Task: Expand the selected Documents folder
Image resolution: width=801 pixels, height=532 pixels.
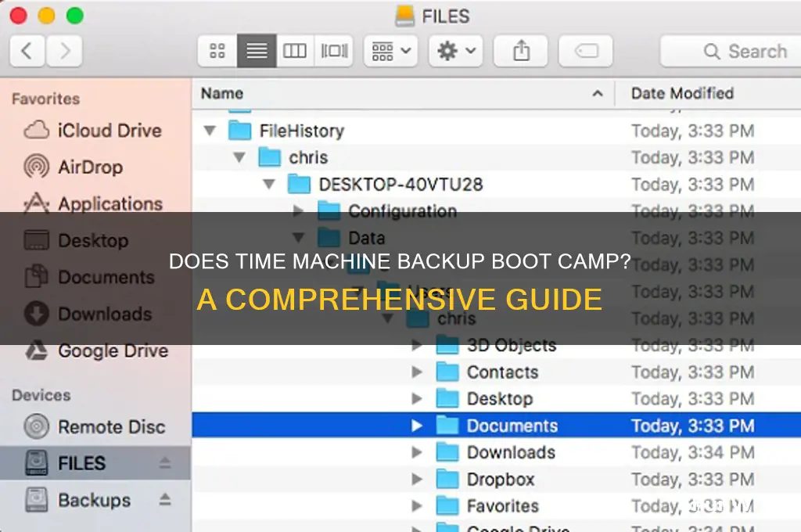Action: click(417, 426)
